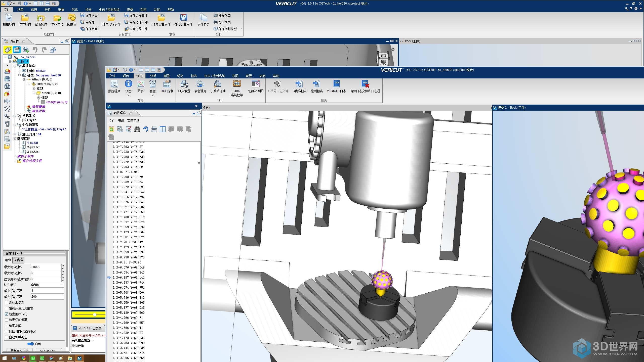Click coordinate system icon in project tree sidebar
This screenshot has height=362, width=644.
pos(7,109)
